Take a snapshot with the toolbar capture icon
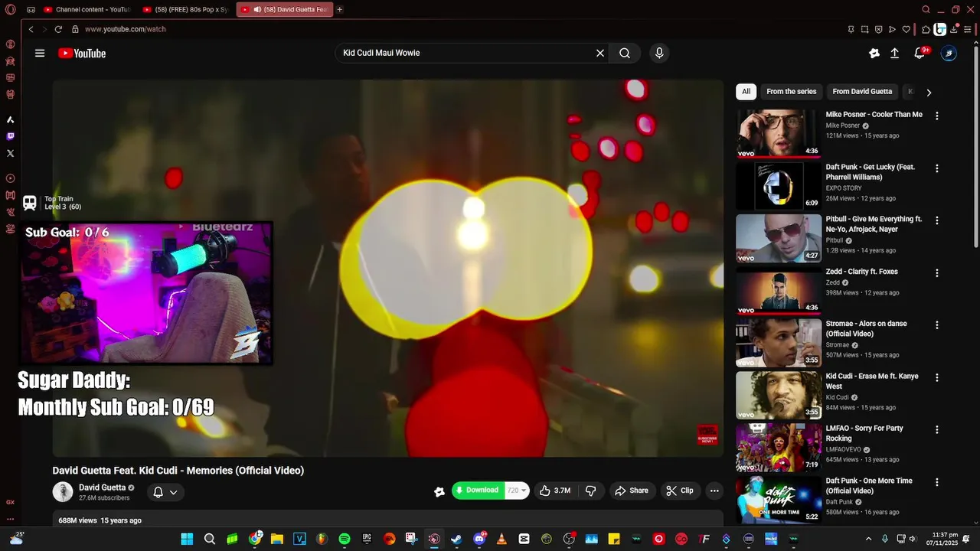980x551 pixels. 864,29
